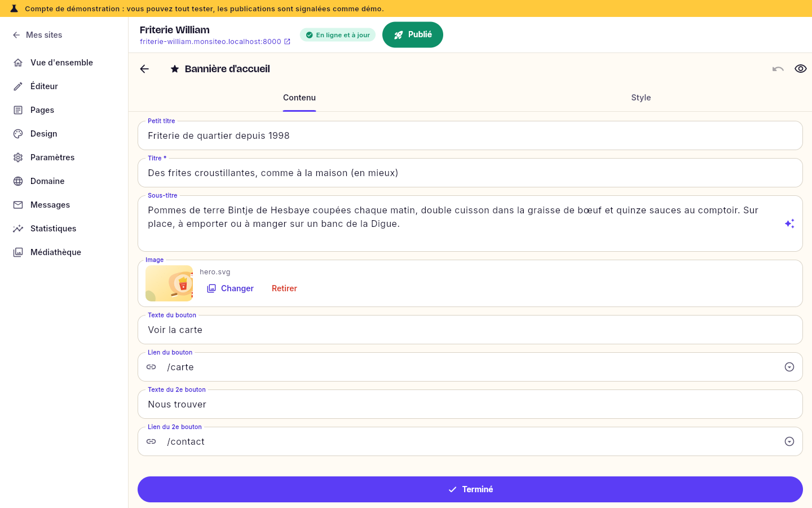
Task: Focus the Petit titre input field
Action: 470,135
